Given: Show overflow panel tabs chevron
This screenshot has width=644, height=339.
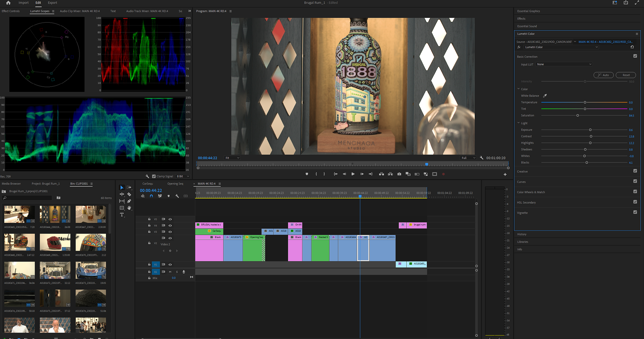Looking at the screenshot, I should pos(190,11).
